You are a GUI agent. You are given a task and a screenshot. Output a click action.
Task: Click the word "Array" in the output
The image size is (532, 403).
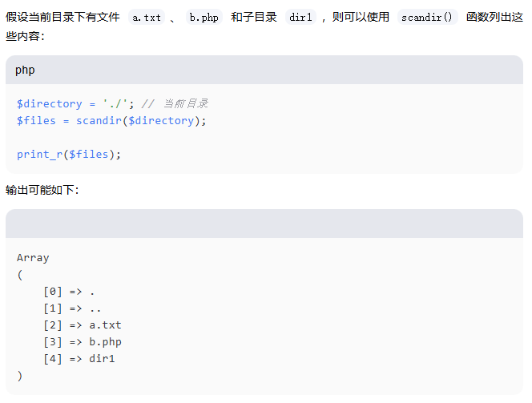coord(33,258)
